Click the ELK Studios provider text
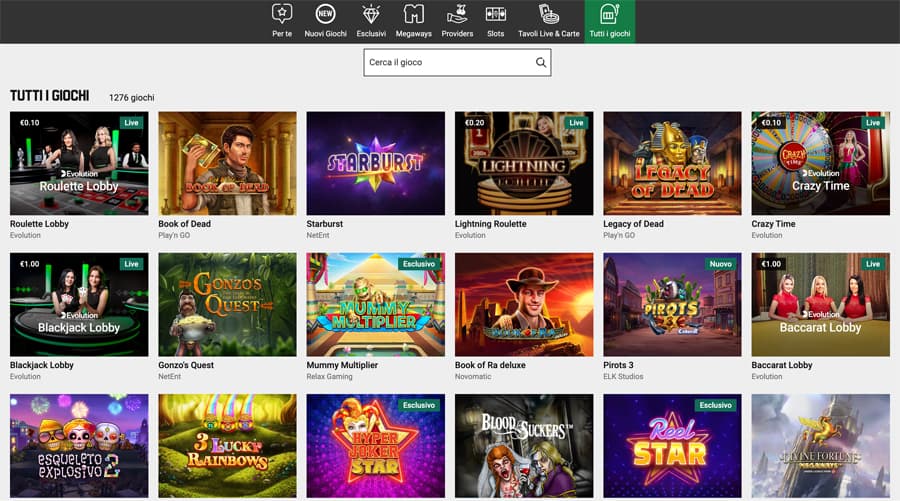This screenshot has height=501, width=900. pos(623,376)
